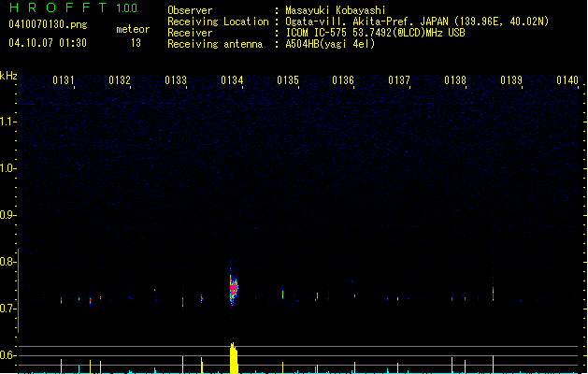This screenshot has height=374, width=588.
Task: Click the 0131 time axis marker
Action: [64, 80]
